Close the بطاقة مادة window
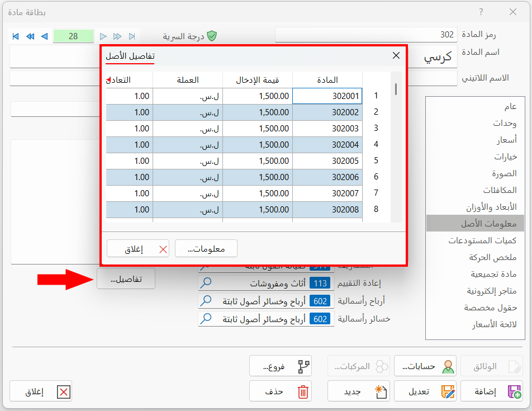532x411 pixels. click(x=513, y=12)
